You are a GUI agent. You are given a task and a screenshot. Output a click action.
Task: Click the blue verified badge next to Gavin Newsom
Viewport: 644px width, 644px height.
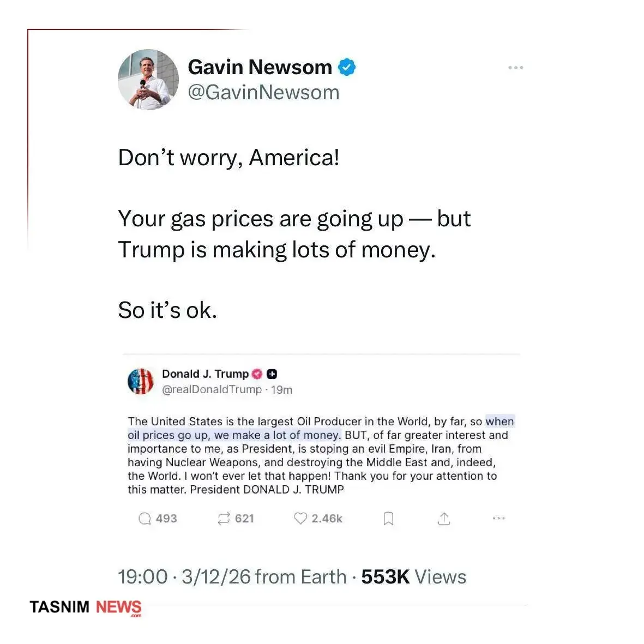click(x=347, y=67)
